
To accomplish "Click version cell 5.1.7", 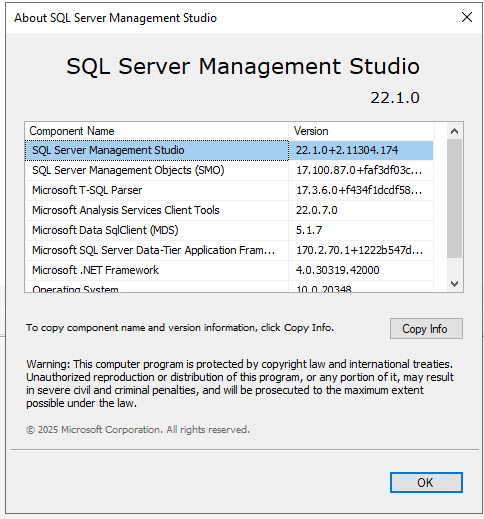I will [x=361, y=230].
